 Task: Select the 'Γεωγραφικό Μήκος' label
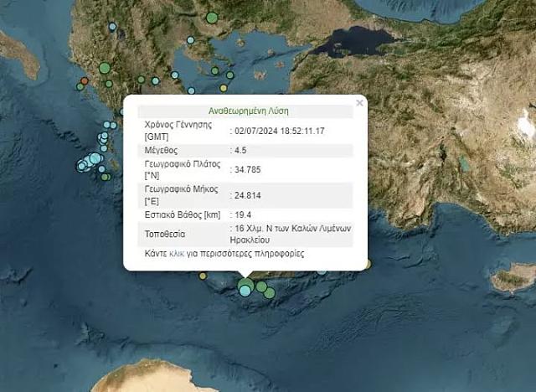click(x=181, y=189)
